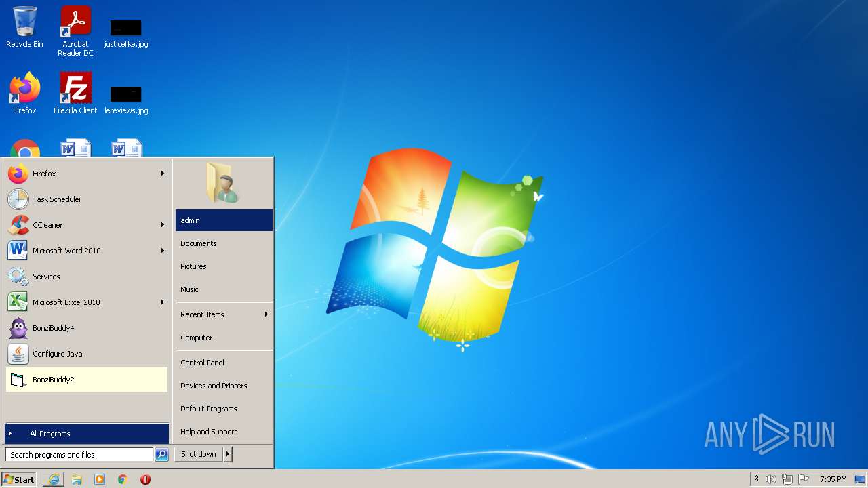Open Help and Support
868x488 pixels.
click(224, 432)
